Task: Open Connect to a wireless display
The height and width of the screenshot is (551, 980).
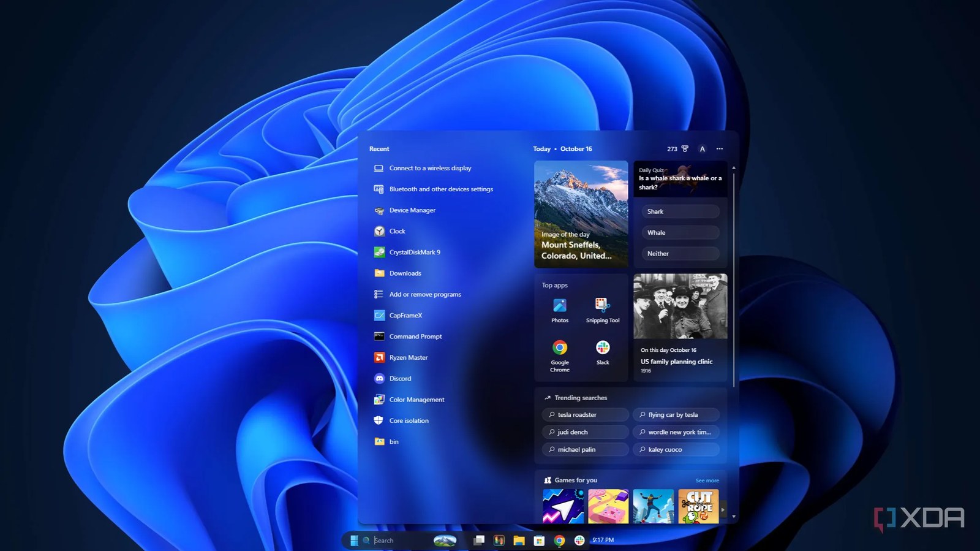Action: pyautogui.click(x=423, y=168)
